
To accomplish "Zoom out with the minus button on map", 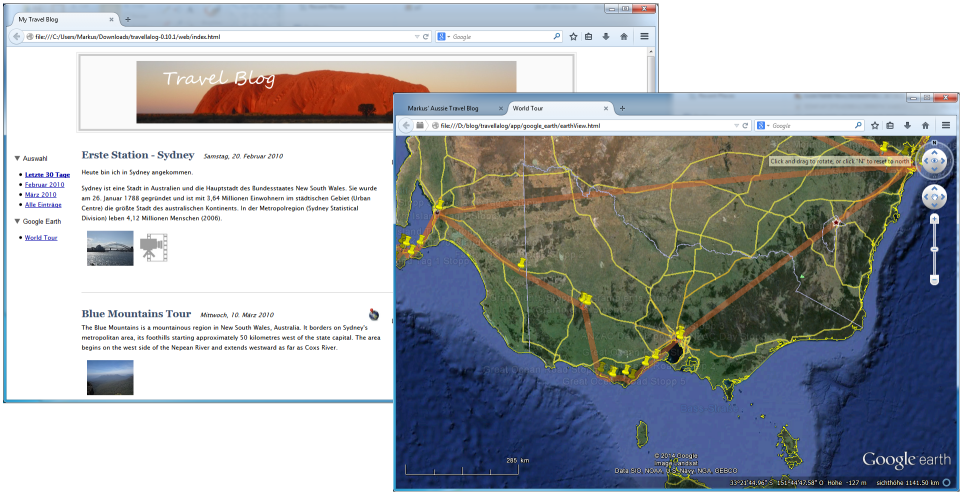I will (934, 280).
